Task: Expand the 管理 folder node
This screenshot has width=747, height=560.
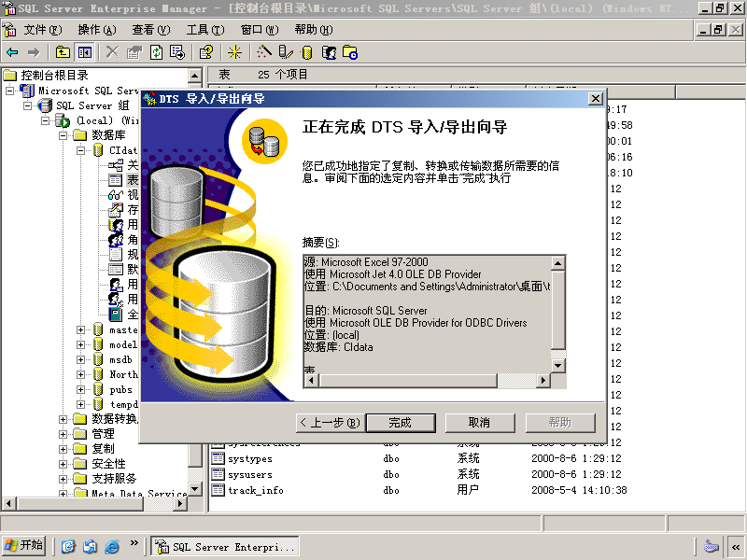Action: click(x=63, y=434)
